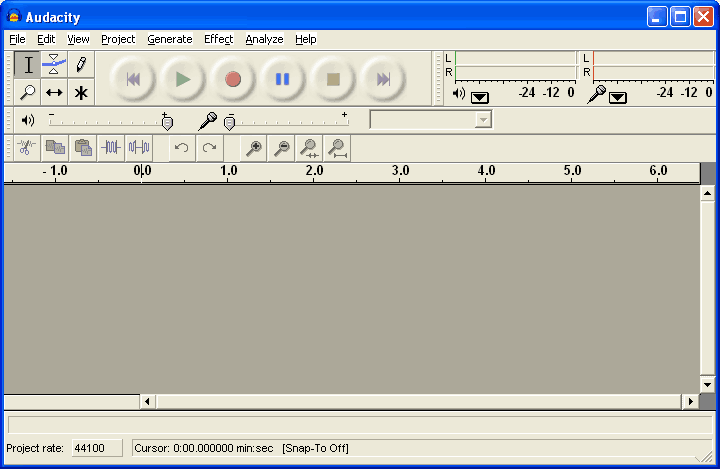
Task: Click Skip to End button
Action: (x=383, y=79)
